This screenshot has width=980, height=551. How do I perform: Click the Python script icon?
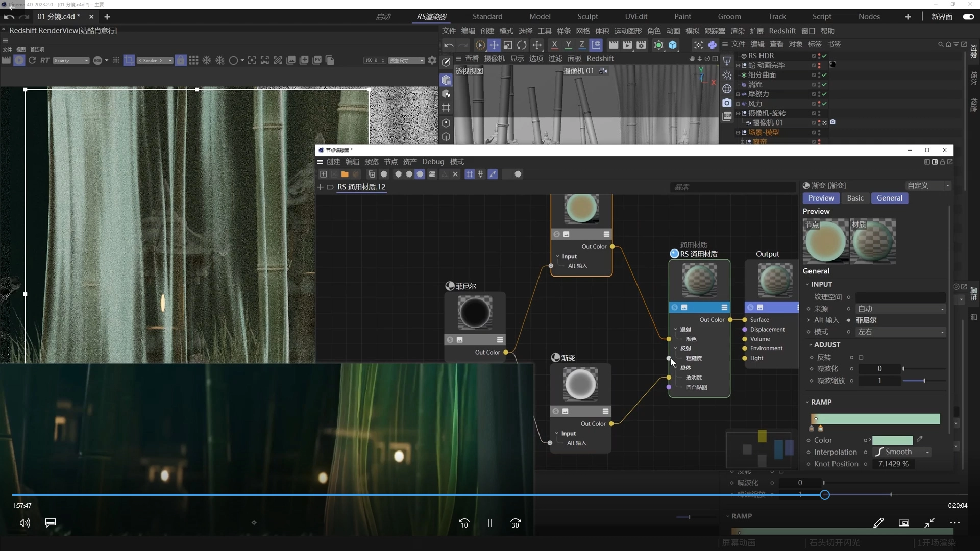coord(713,45)
